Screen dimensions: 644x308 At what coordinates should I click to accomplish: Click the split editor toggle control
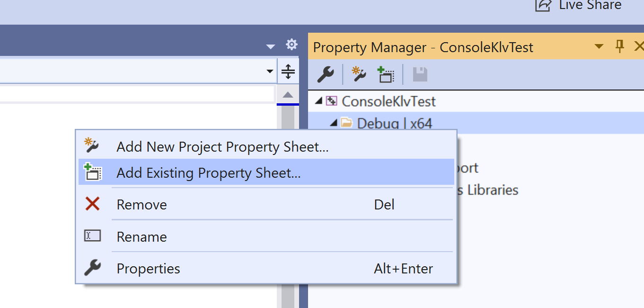tap(288, 70)
